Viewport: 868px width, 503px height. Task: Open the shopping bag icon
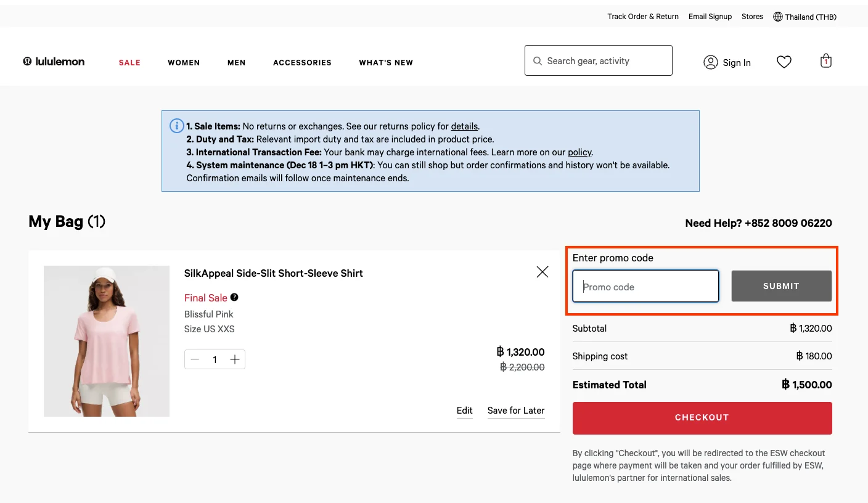825,60
